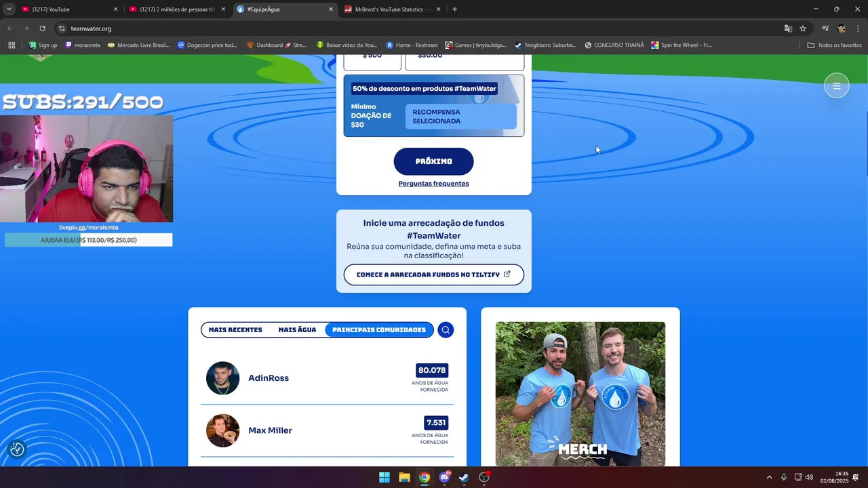868x488 pixels.
Task: Click the Próximo button
Action: [433, 161]
